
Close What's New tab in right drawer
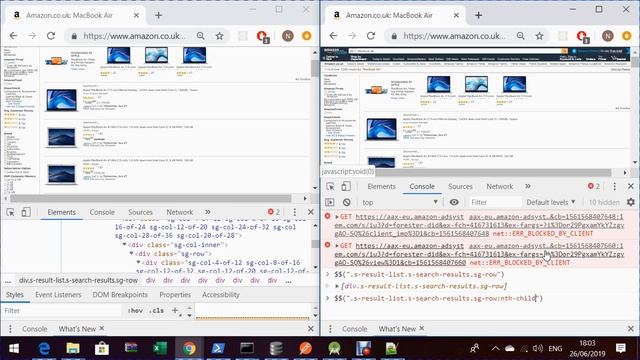coord(422,328)
